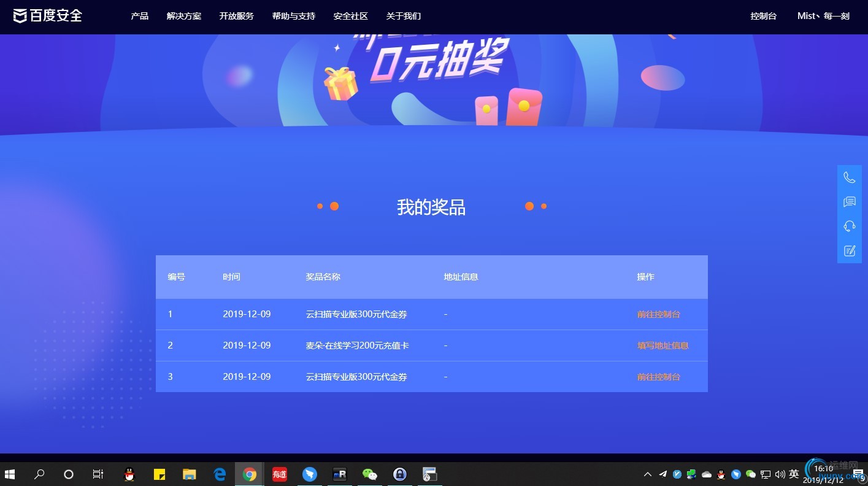Expand hidden icons in the system tray
The image size is (868, 486).
tap(647, 474)
